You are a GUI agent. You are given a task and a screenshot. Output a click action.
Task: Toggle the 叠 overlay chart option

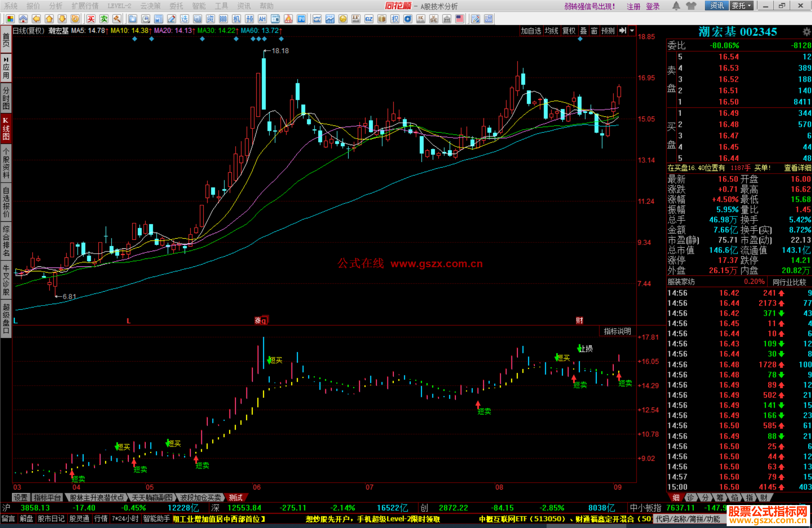(583, 31)
